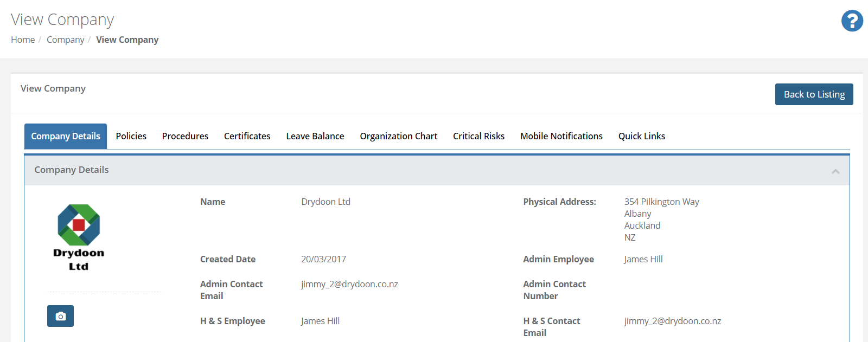This screenshot has height=342, width=868.
Task: Click the H & S Employee label
Action: [233, 321]
